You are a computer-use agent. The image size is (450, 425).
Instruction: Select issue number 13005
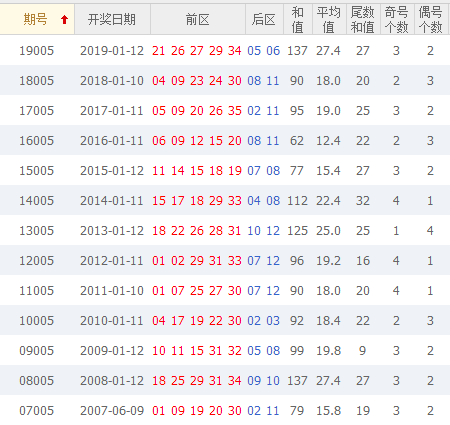[x=36, y=231]
